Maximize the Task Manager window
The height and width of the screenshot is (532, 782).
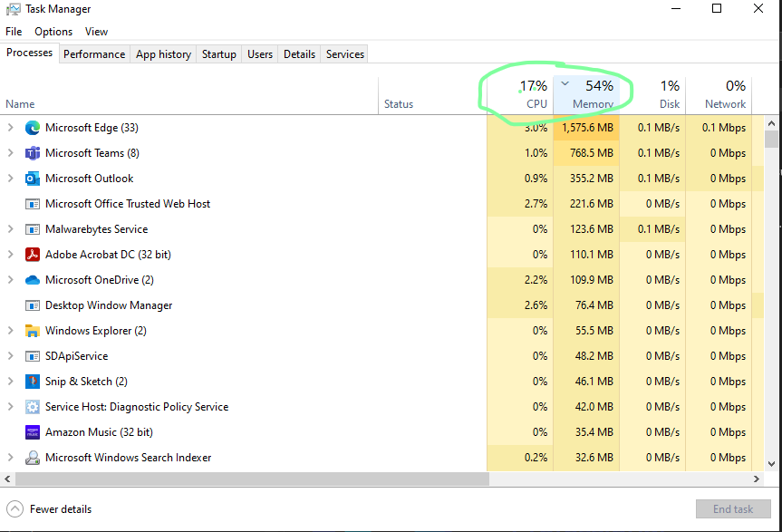(717, 8)
